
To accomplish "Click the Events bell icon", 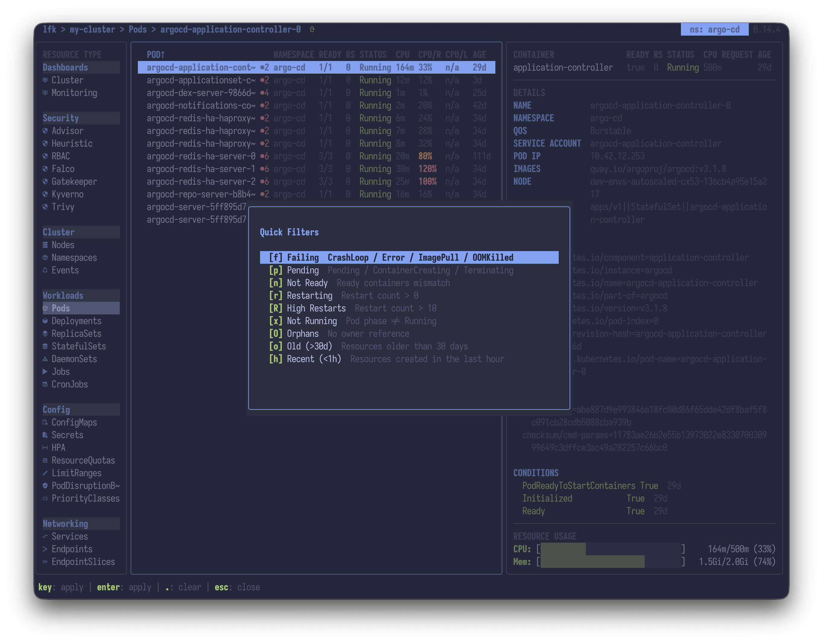I will pos(45,270).
